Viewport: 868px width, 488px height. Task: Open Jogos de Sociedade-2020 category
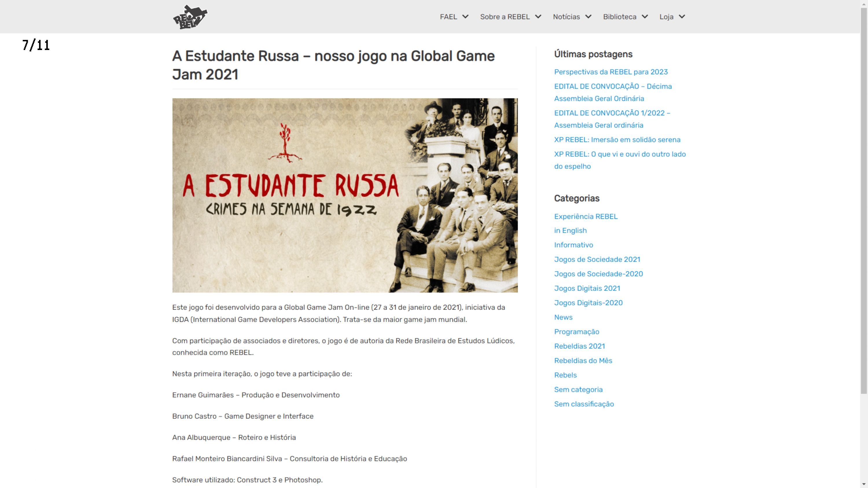pyautogui.click(x=598, y=274)
